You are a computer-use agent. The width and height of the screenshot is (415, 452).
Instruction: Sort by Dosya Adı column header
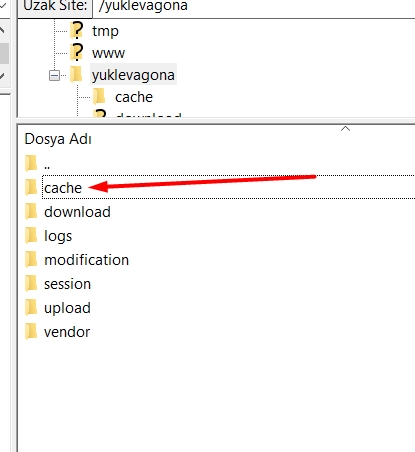(x=58, y=139)
